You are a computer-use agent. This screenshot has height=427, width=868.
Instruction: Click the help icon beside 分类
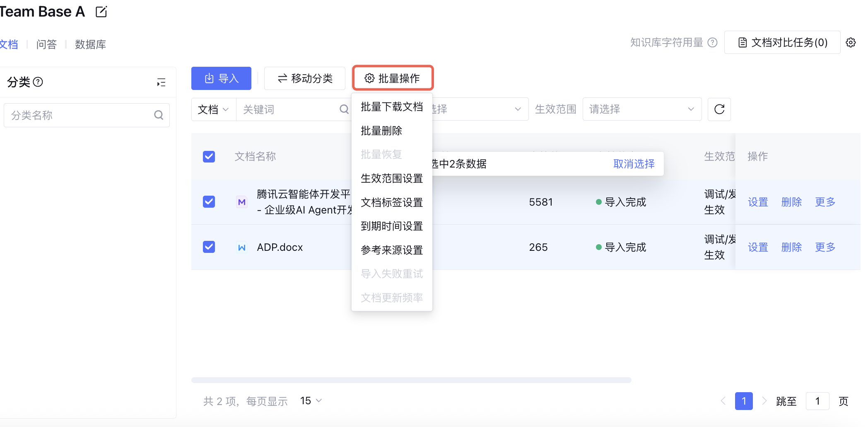point(38,82)
